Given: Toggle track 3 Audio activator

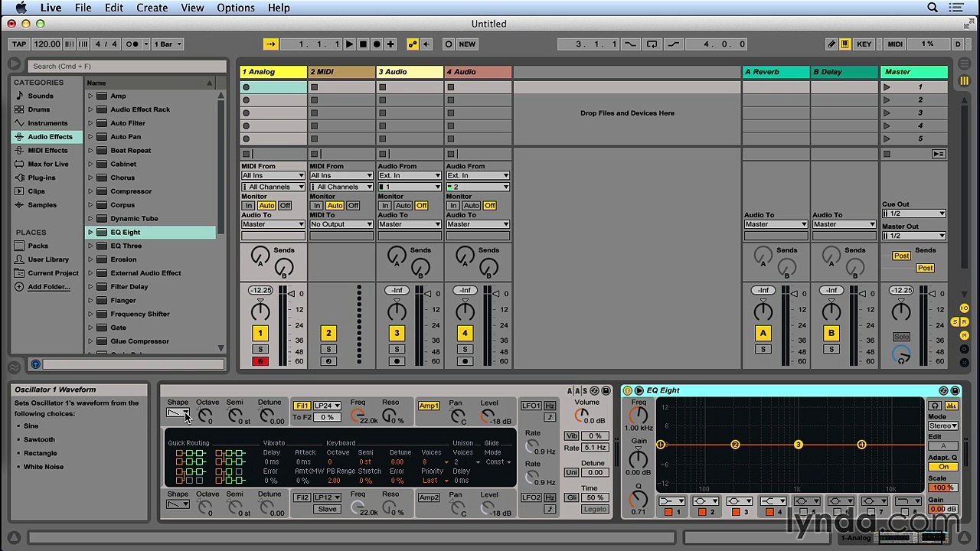Looking at the screenshot, I should (397, 333).
